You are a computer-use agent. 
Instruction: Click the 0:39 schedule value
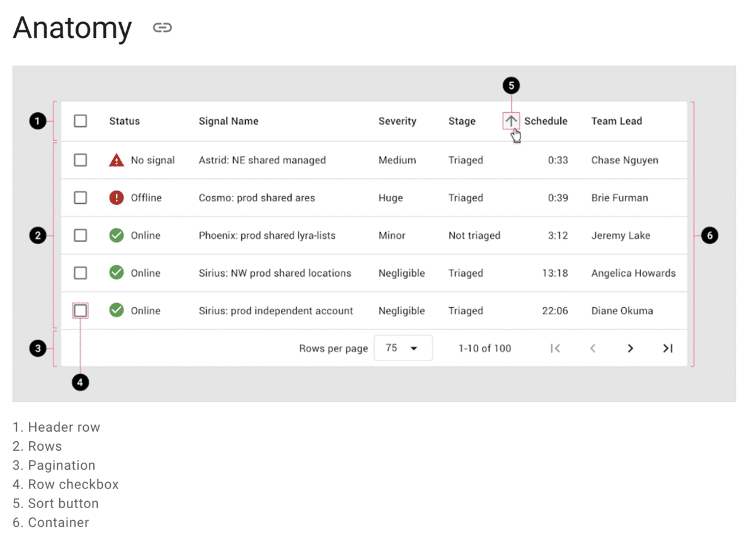[558, 198]
